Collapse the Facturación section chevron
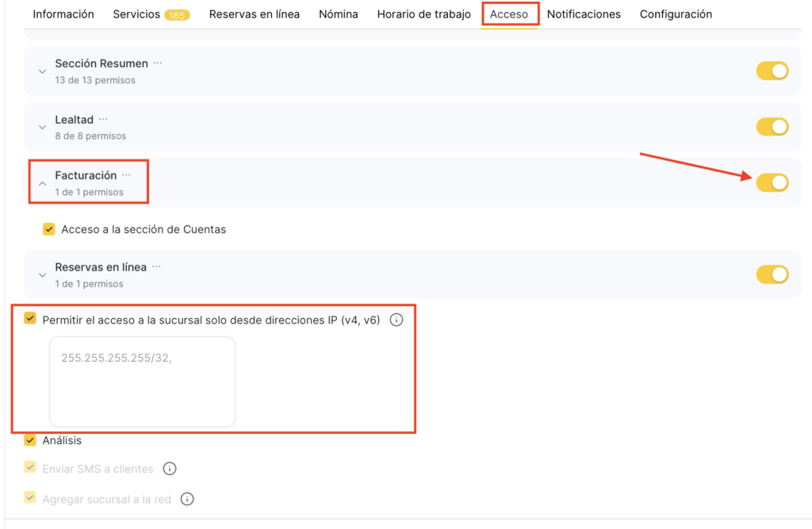Screen dimensions: 812x529 pyautogui.click(x=43, y=183)
